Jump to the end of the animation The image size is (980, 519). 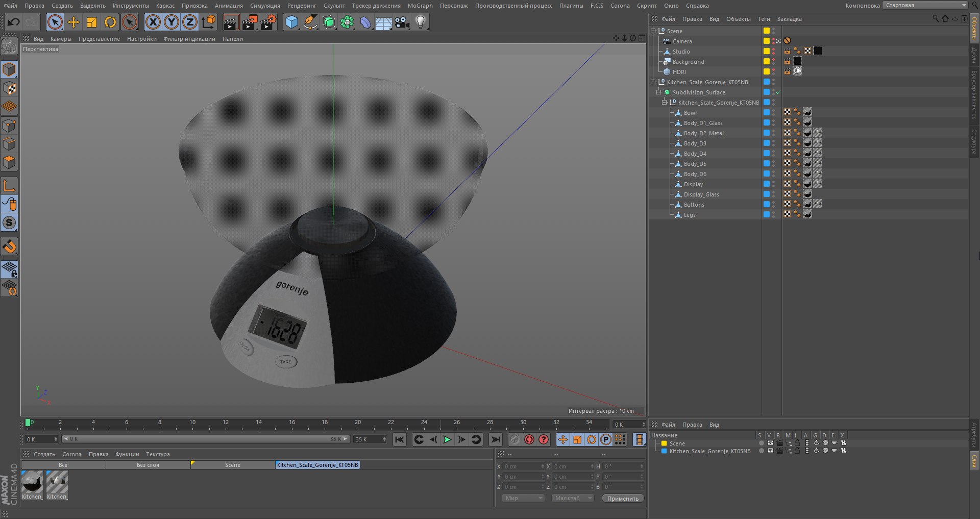tap(495, 439)
